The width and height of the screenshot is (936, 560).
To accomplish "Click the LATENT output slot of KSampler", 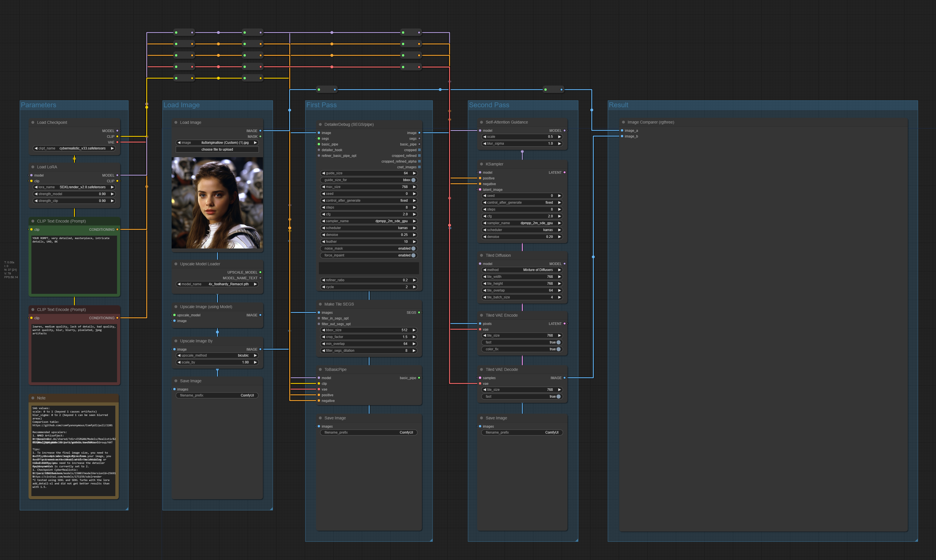I will click(564, 173).
